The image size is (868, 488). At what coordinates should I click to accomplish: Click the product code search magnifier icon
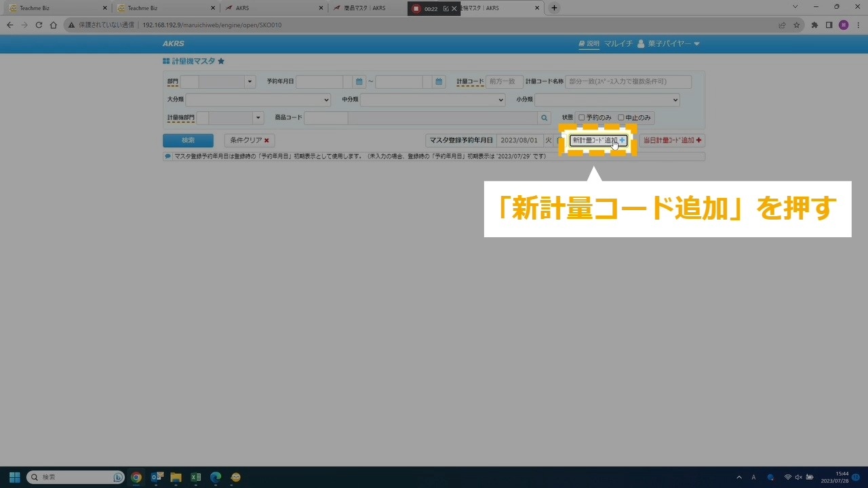(544, 118)
